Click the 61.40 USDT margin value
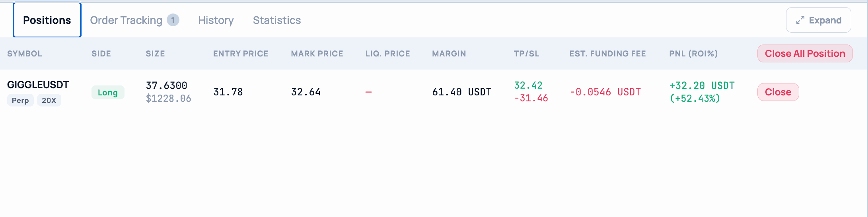This screenshot has height=217, width=868. point(462,92)
